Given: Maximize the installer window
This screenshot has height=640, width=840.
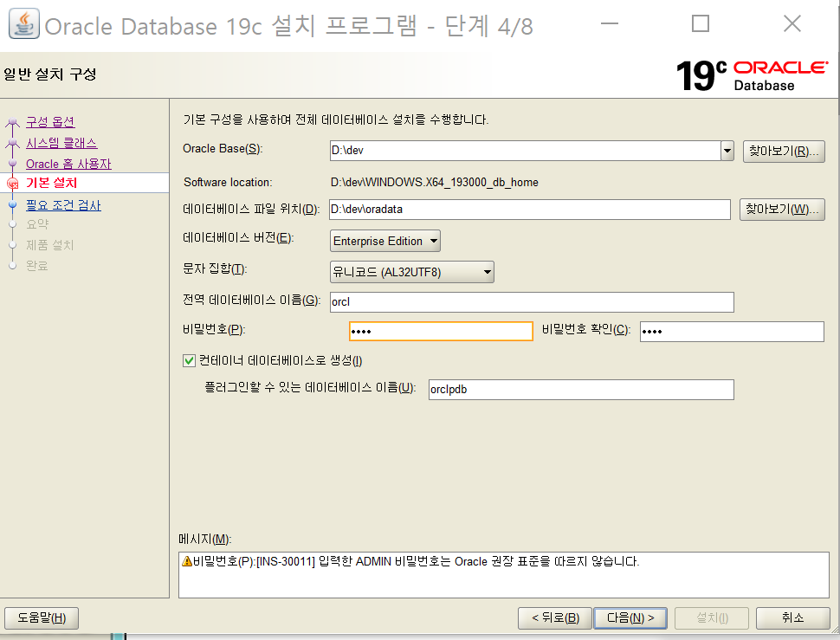Looking at the screenshot, I should [x=701, y=24].
